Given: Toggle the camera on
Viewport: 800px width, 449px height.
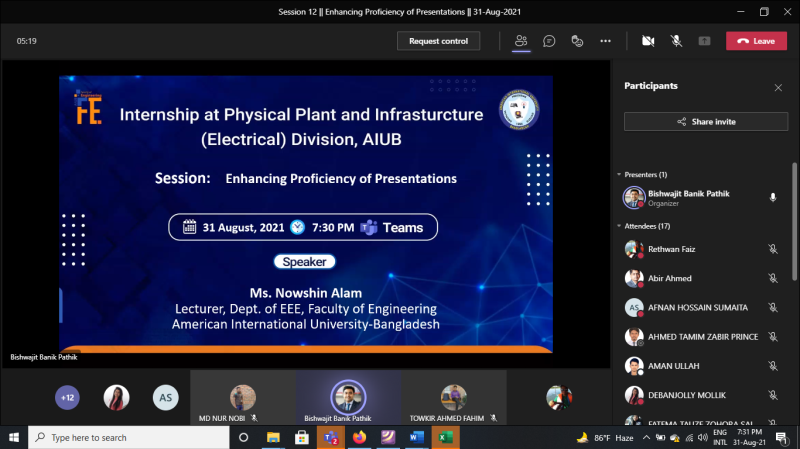Looking at the screenshot, I should (648, 41).
